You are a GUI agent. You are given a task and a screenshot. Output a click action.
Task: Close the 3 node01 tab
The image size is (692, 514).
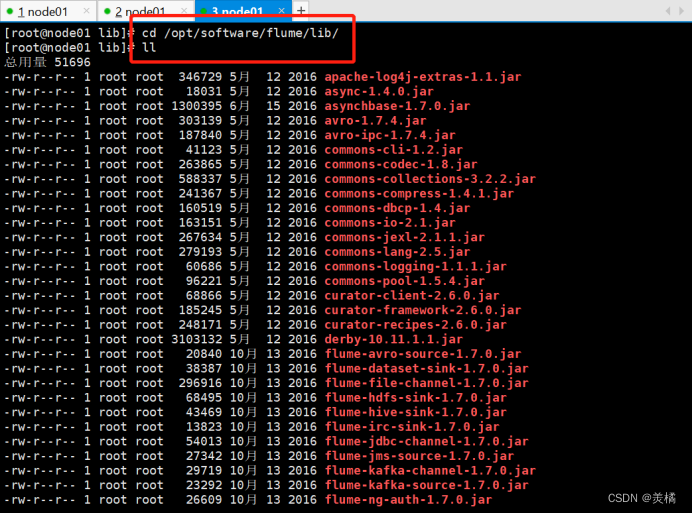281,11
